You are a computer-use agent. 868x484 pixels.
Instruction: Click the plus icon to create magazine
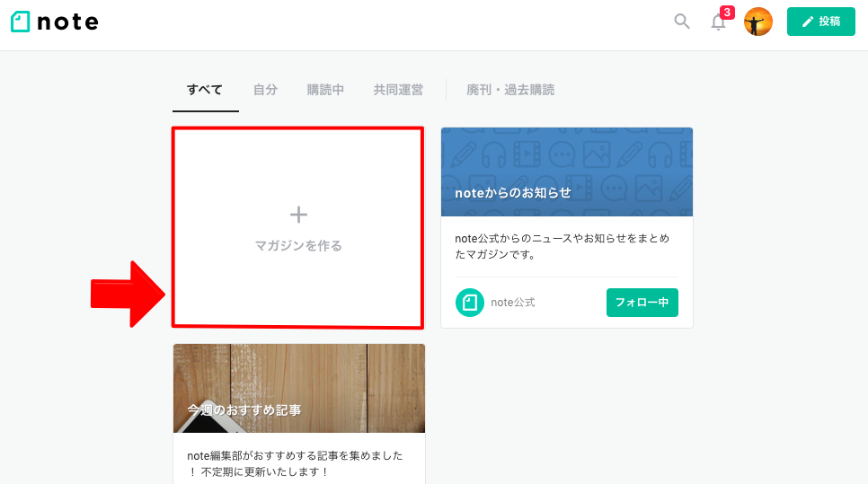298,215
